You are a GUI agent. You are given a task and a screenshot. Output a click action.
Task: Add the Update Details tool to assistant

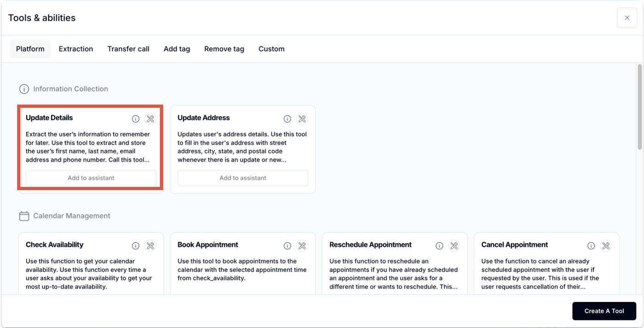91,178
